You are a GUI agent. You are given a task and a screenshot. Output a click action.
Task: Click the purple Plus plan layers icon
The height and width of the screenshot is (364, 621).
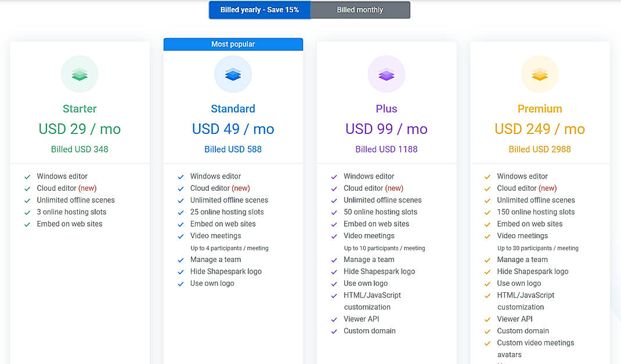click(386, 74)
